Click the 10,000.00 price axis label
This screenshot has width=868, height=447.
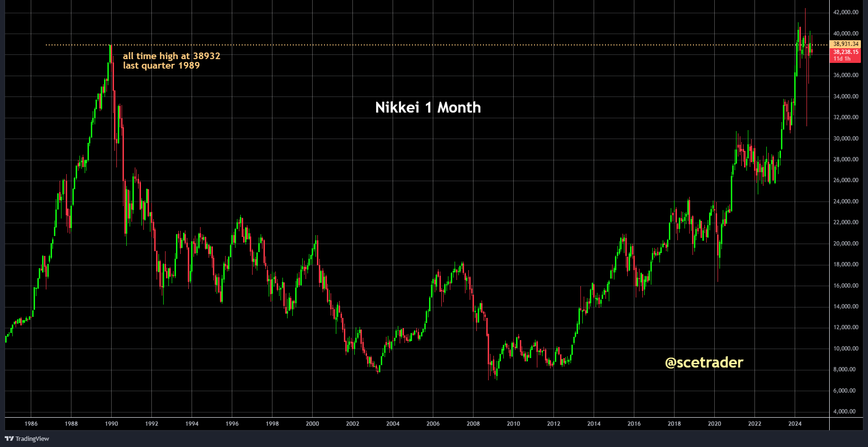point(846,349)
